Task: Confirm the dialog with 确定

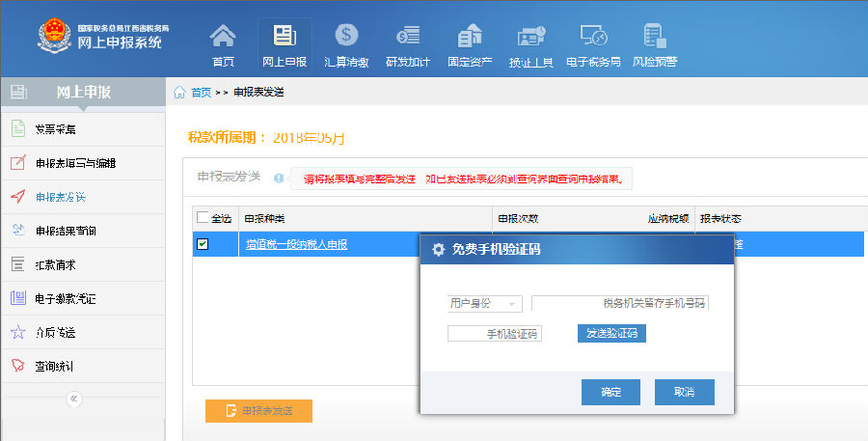Action: pyautogui.click(x=610, y=392)
